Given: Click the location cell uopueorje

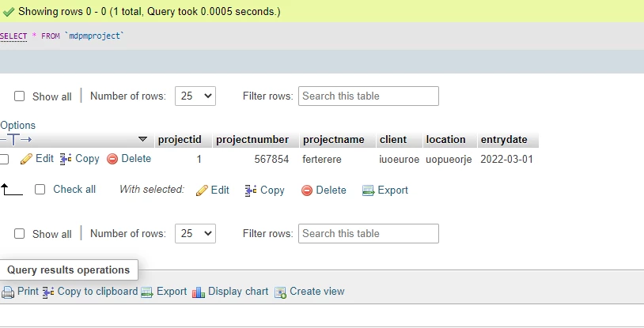Looking at the screenshot, I should click(x=449, y=160).
